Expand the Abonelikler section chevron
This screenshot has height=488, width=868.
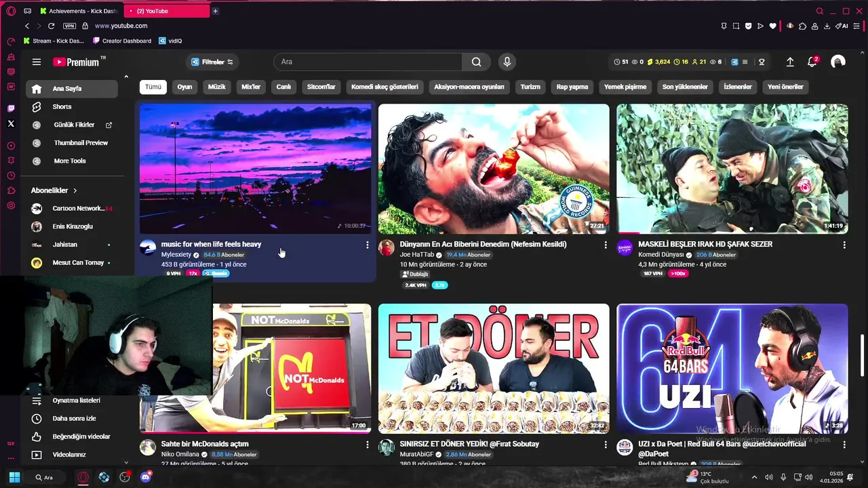(x=75, y=190)
